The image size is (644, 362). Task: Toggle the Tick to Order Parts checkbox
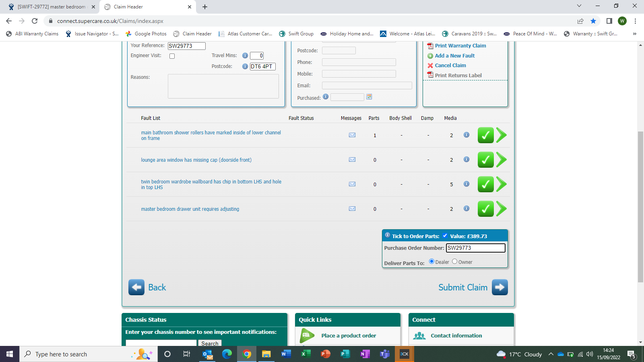click(x=445, y=236)
